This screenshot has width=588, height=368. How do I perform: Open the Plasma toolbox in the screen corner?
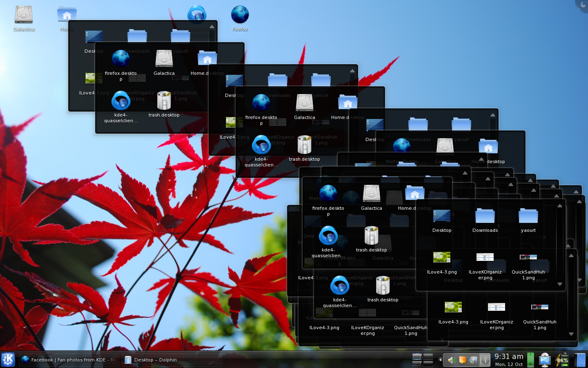[x=582, y=5]
